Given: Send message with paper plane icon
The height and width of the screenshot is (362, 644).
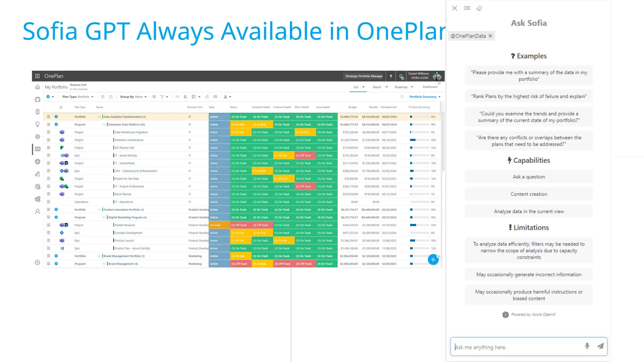Looking at the screenshot, I should click(600, 346).
